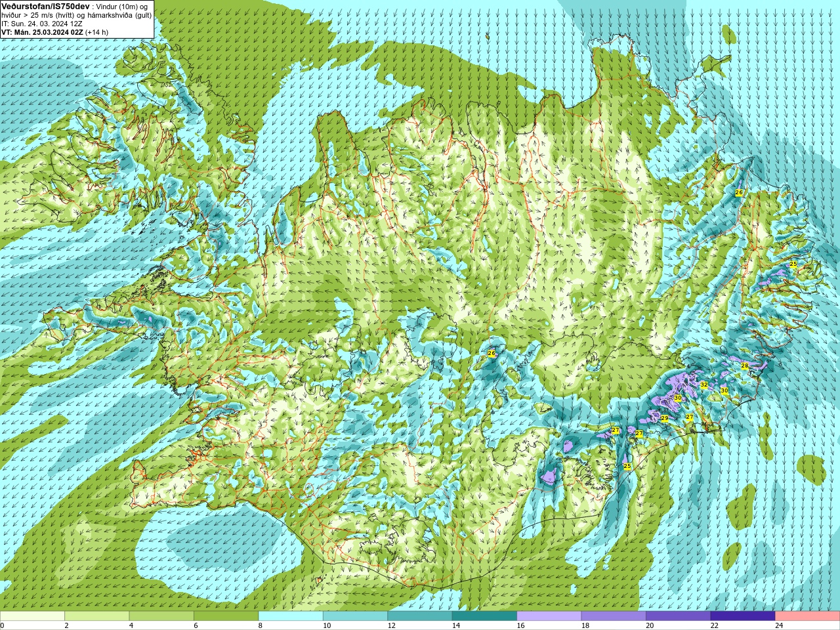Image resolution: width=840 pixels, height=630 pixels.
Task: Click the legend scale number 6
Action: pyautogui.click(x=196, y=625)
